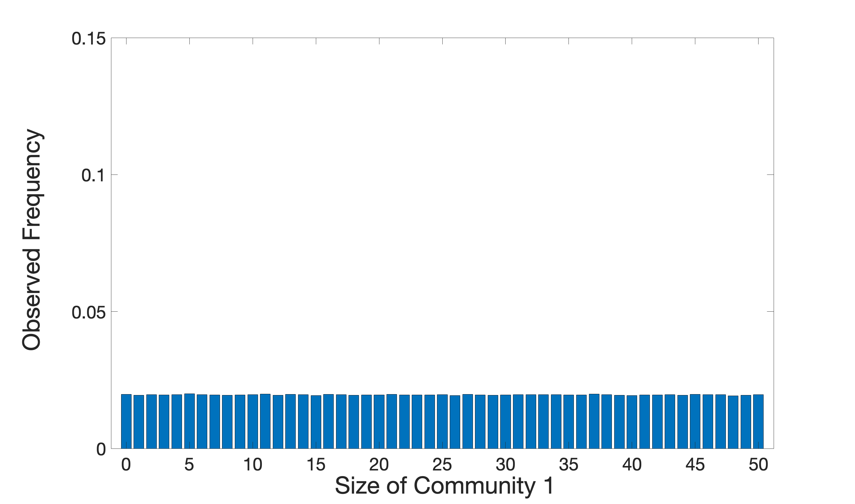Click the last bar at size 50
This screenshot has width=855, height=504.
tap(758, 421)
